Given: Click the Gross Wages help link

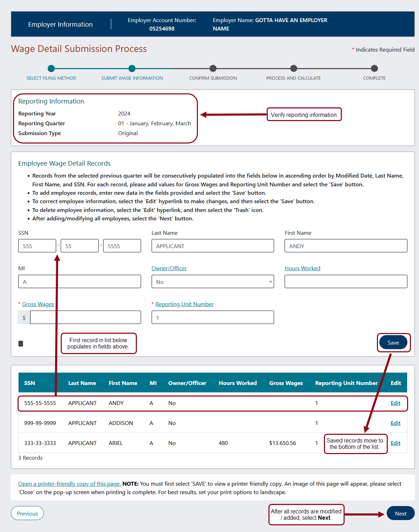Looking at the screenshot, I should click(38, 304).
